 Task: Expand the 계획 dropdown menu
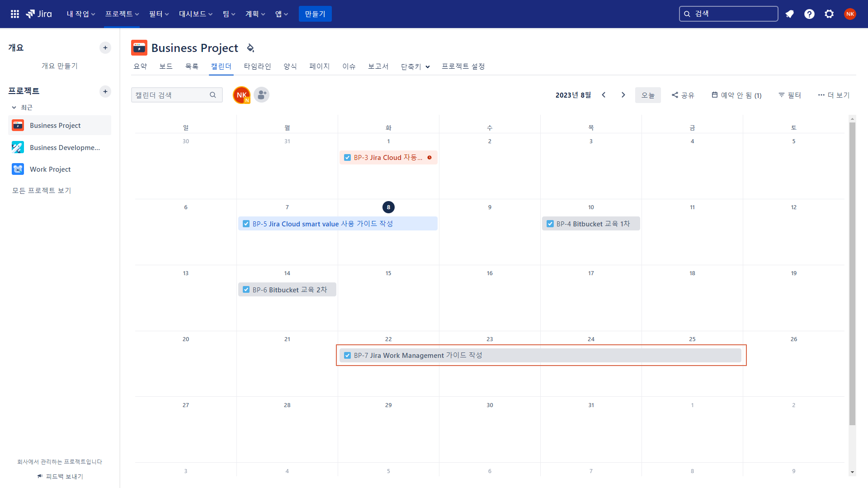click(255, 14)
